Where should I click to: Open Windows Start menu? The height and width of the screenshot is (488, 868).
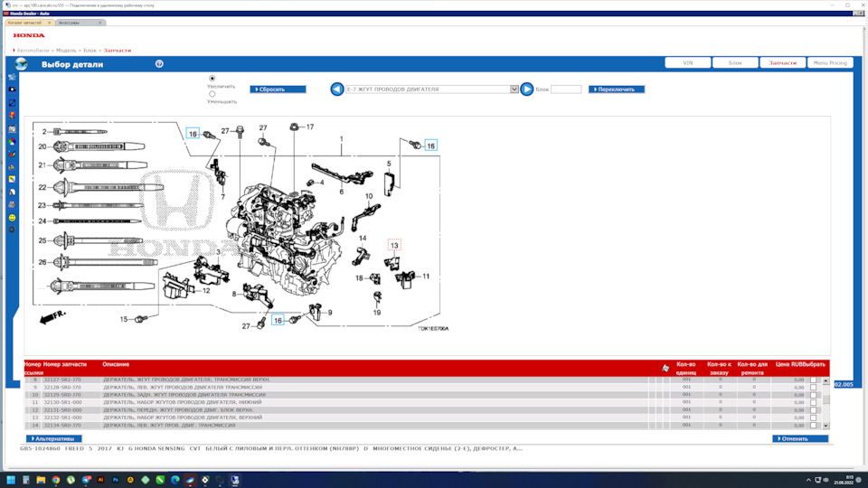[11, 480]
